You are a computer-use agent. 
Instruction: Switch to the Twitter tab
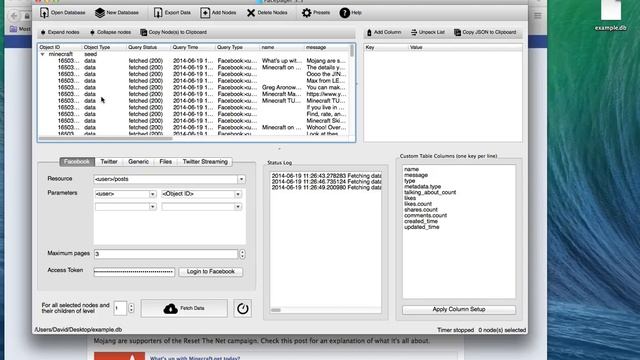click(x=109, y=162)
